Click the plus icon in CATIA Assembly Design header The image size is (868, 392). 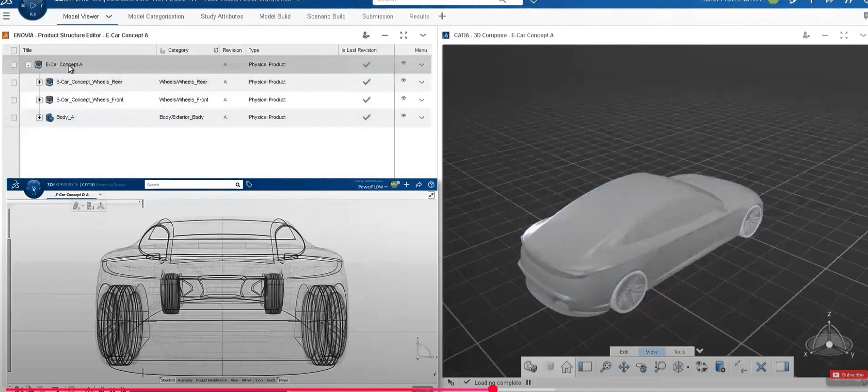click(x=406, y=185)
